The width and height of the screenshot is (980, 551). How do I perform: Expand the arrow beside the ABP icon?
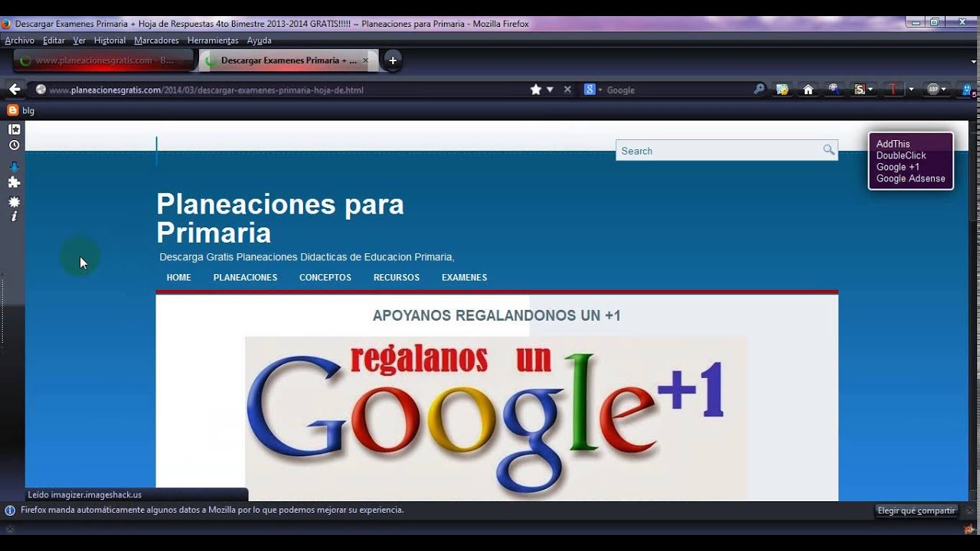pyautogui.click(x=945, y=90)
